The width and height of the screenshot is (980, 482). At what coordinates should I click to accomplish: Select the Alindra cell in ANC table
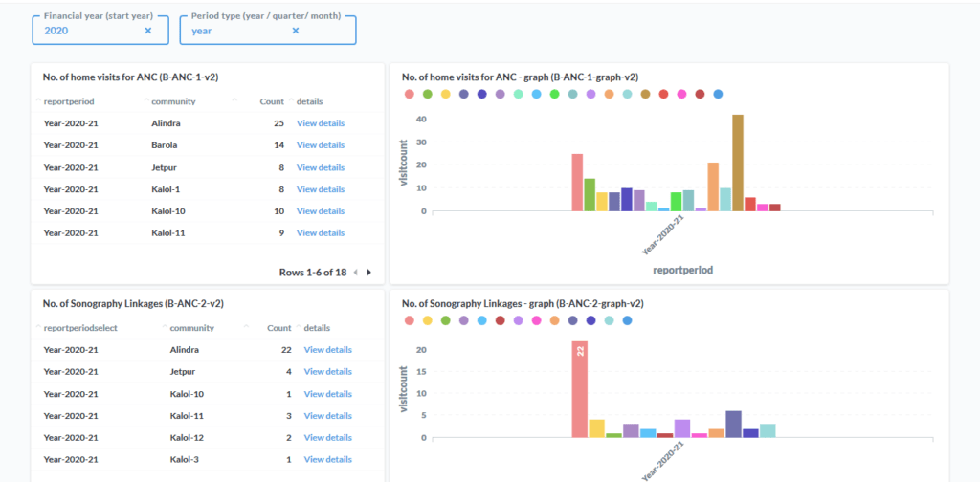166,123
